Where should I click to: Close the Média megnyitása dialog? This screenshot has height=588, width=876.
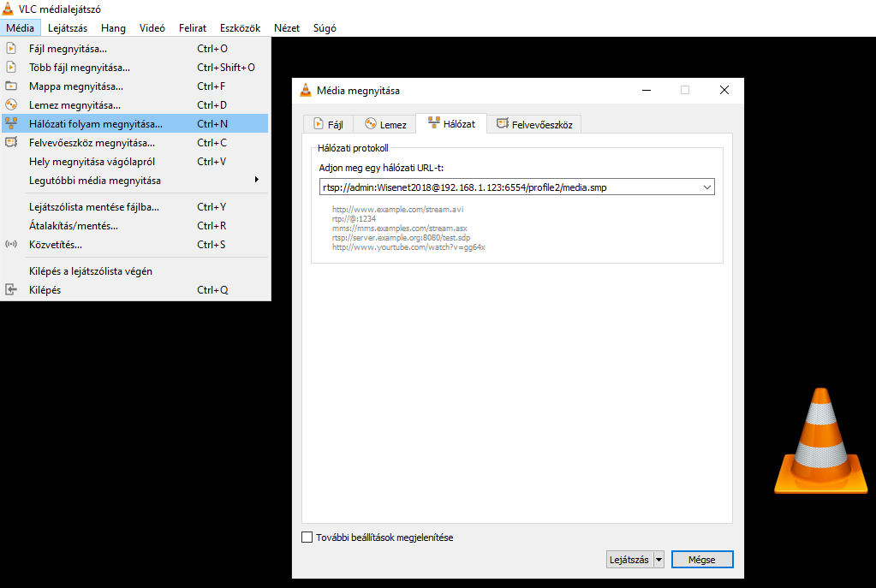[724, 90]
